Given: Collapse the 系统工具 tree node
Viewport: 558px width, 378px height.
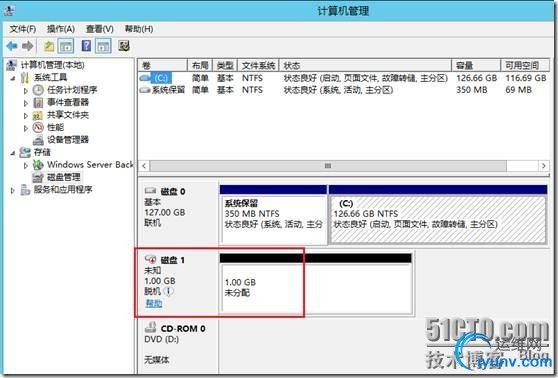Looking at the screenshot, I should point(13,78).
